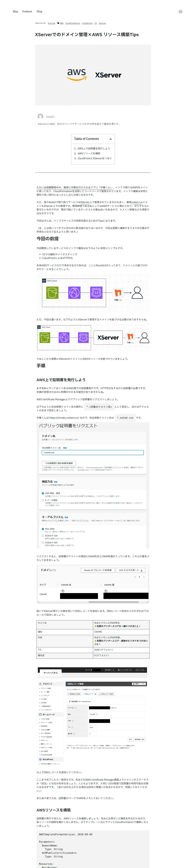The width and height of the screenshot is (186, 868).
Task: Click the アカウント section icon
Action: [x=41, y=684]
